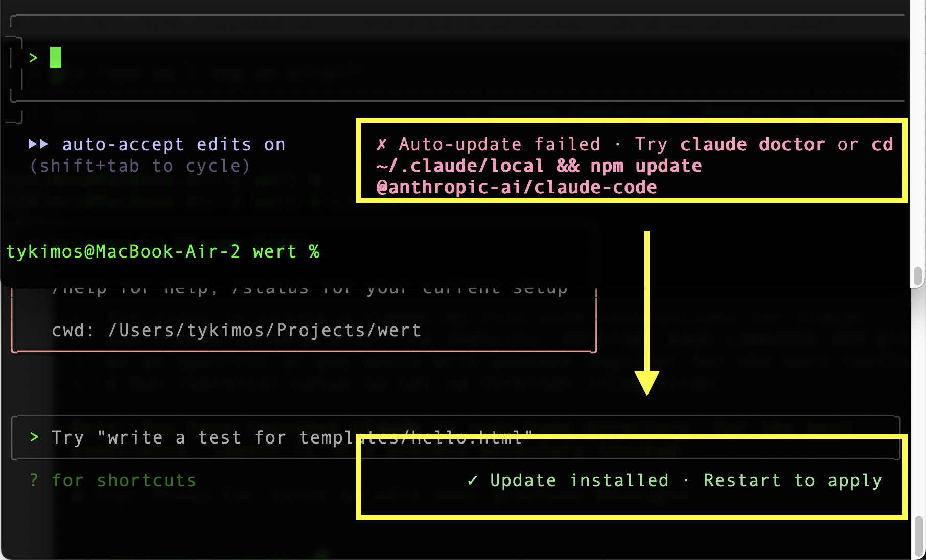
Task: Click the red ✗ failure icon
Action: tap(381, 145)
